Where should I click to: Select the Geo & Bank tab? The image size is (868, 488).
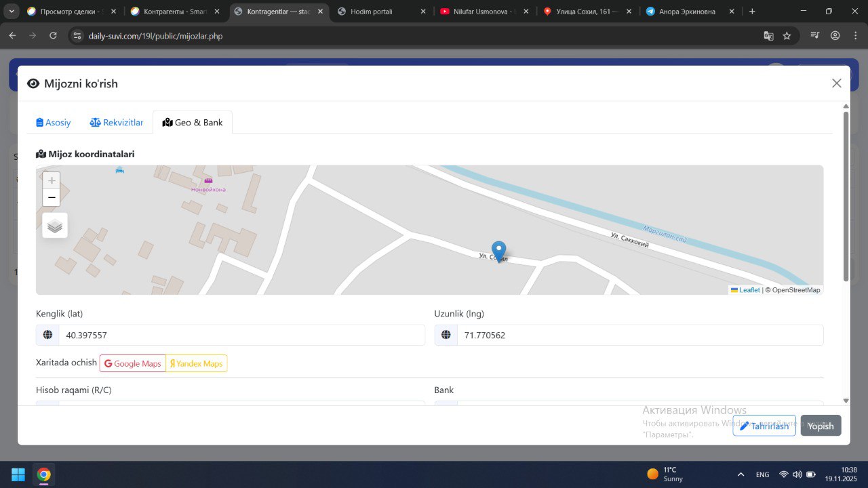pyautogui.click(x=193, y=123)
